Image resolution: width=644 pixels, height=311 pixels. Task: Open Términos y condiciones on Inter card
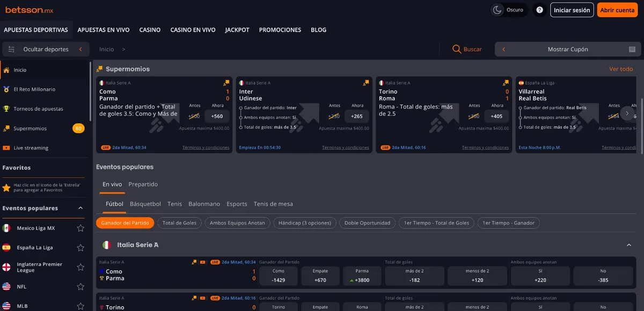(346, 147)
